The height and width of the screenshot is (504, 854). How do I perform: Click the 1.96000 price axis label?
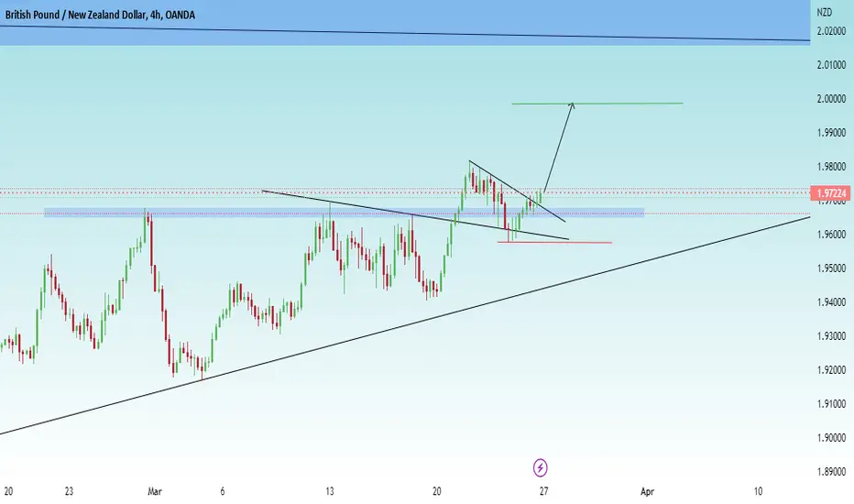[x=831, y=235]
